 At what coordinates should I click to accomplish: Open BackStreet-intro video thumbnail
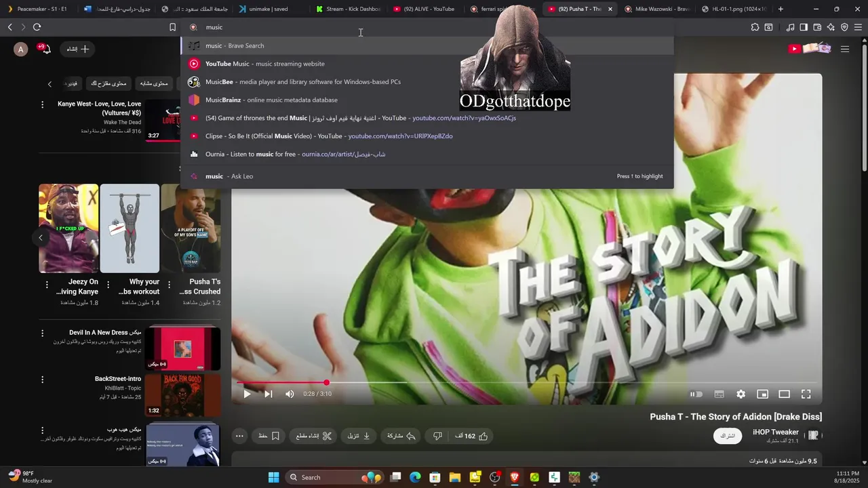(x=183, y=395)
